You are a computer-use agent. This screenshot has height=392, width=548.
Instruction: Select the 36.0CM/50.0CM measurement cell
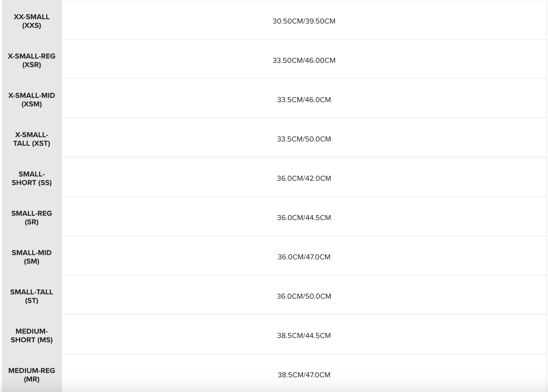[304, 296]
